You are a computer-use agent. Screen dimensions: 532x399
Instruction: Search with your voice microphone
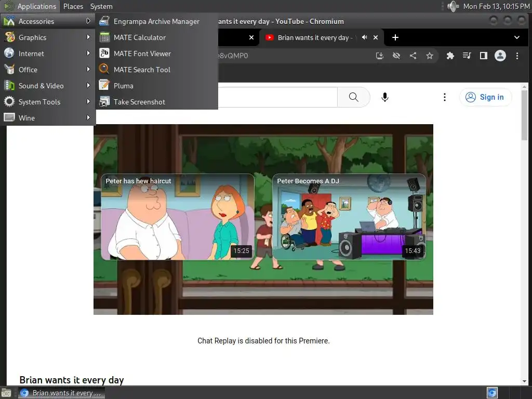(385, 97)
